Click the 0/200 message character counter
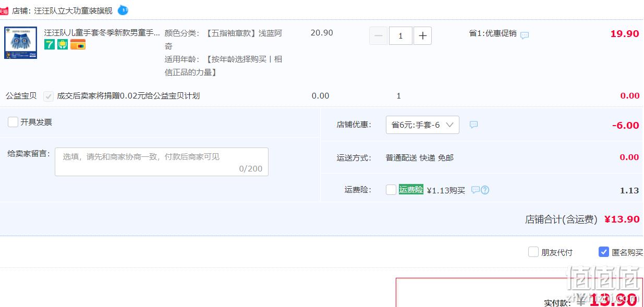The height and width of the screenshot is (307, 644). (x=251, y=168)
